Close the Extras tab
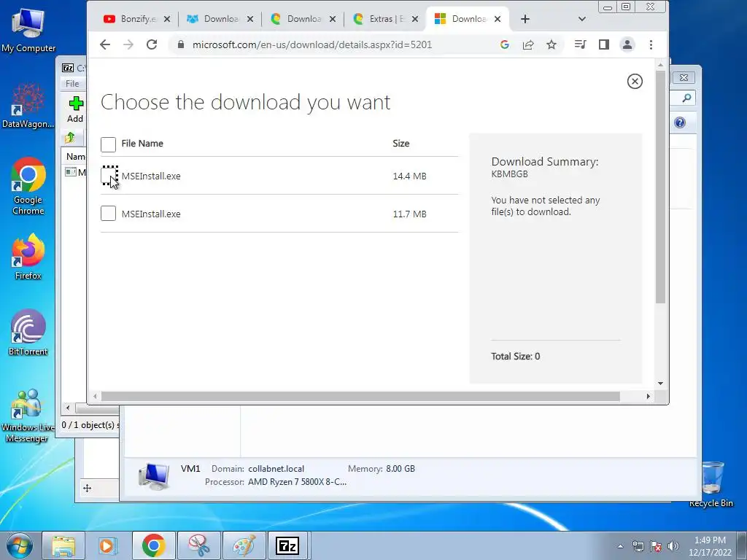Screen dimensions: 747x560 click(415, 19)
